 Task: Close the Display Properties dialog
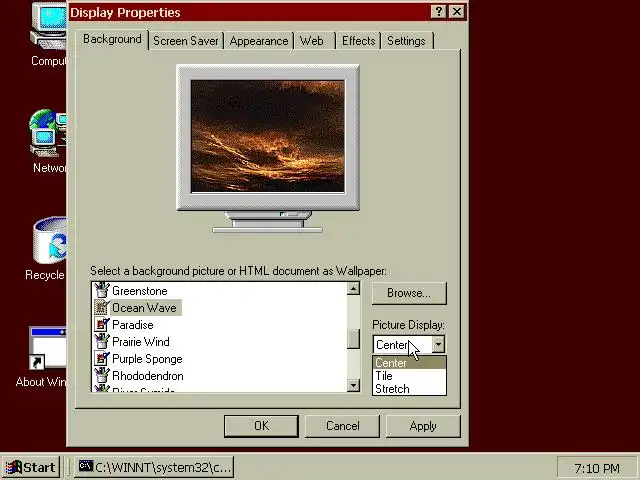coord(457,12)
